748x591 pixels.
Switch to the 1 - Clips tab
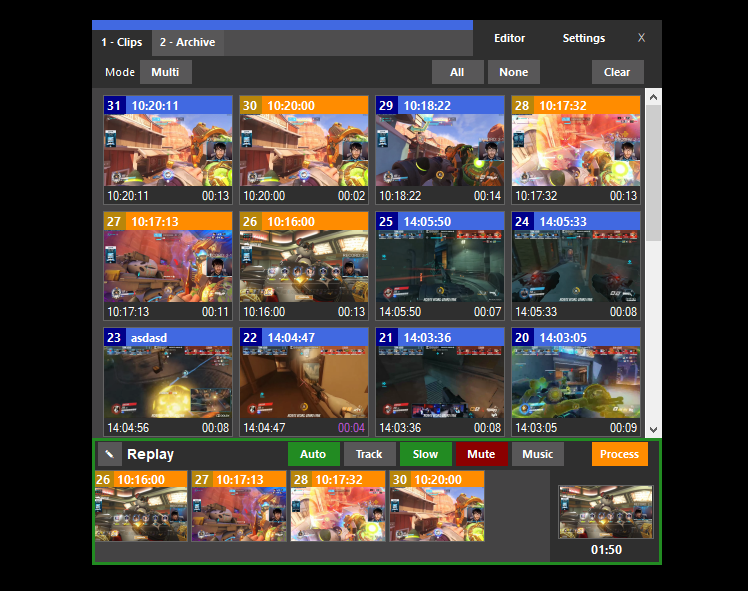[122, 42]
